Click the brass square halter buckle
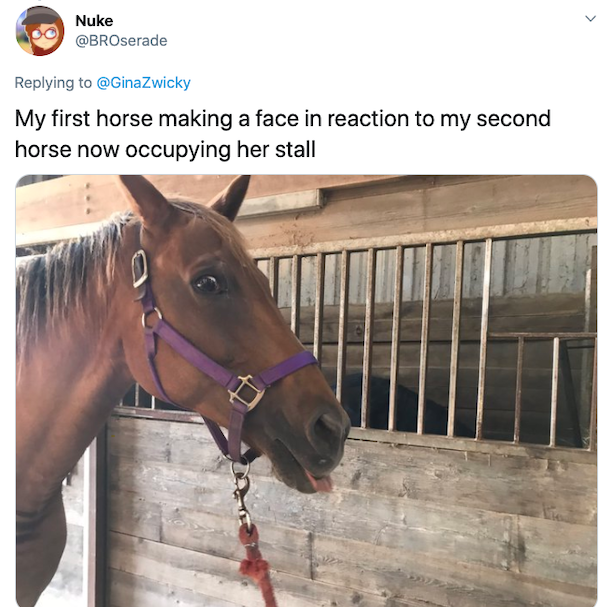Screen dimensions: 600x607 coord(246,392)
